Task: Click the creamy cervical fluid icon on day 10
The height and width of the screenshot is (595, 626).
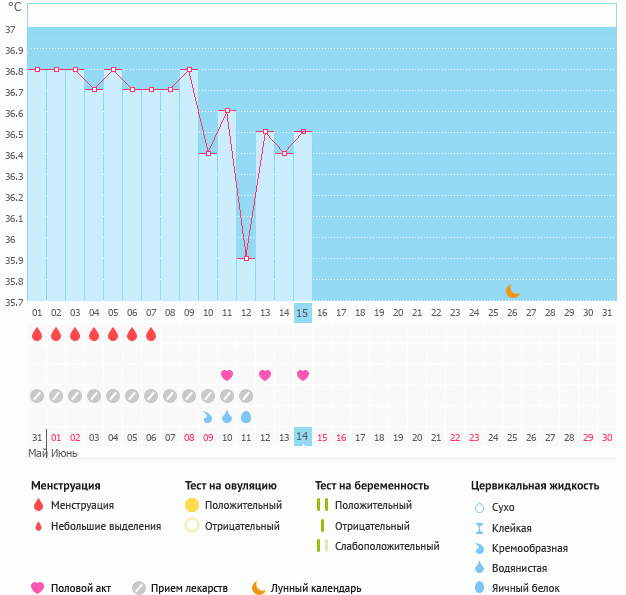Action: pyautogui.click(x=208, y=416)
